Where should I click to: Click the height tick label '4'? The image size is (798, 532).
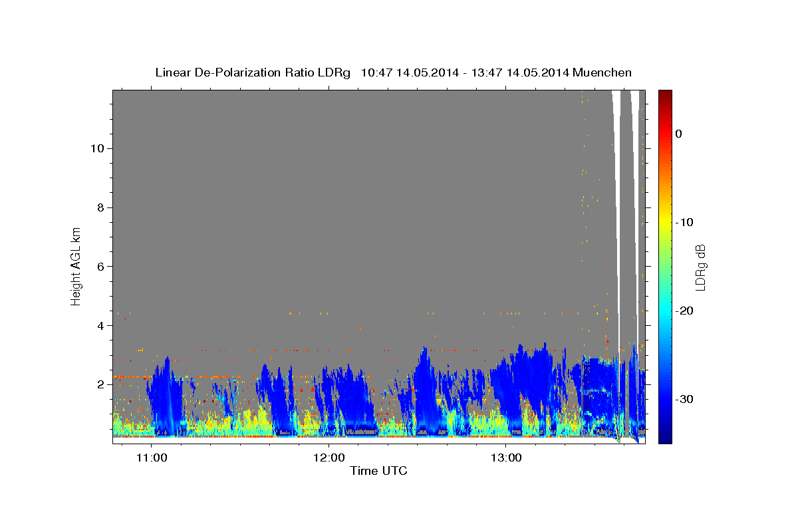pyautogui.click(x=101, y=326)
